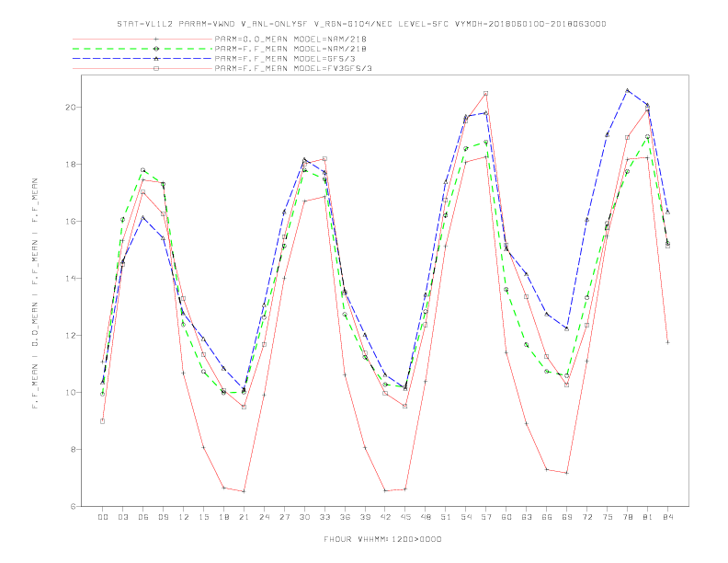Viewport: 728px width, 563px height.
Task: Click the triangle marker in the blue GFS/3 legend line
Action: tap(156, 59)
